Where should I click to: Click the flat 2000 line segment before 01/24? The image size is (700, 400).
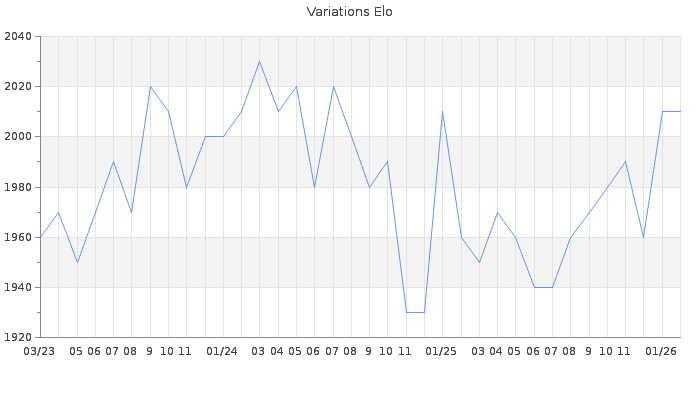(x=214, y=136)
